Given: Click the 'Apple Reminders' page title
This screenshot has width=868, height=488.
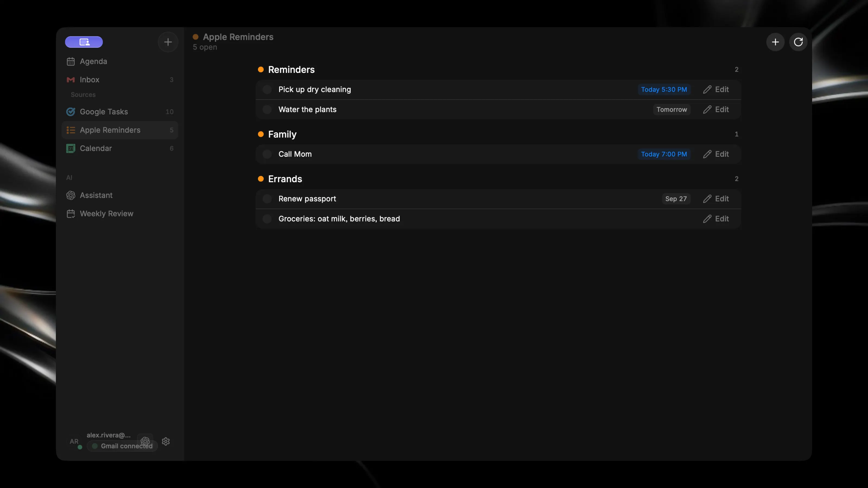Looking at the screenshot, I should click(x=238, y=37).
